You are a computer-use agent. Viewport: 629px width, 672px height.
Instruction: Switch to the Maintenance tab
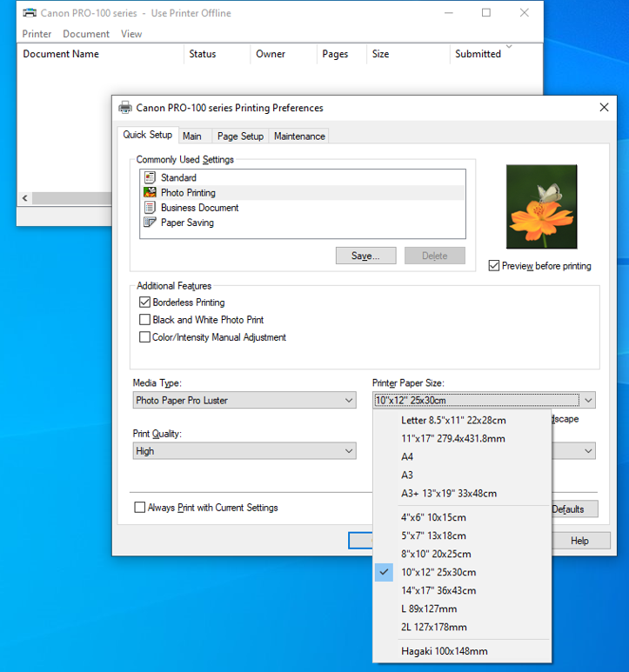[x=299, y=136]
